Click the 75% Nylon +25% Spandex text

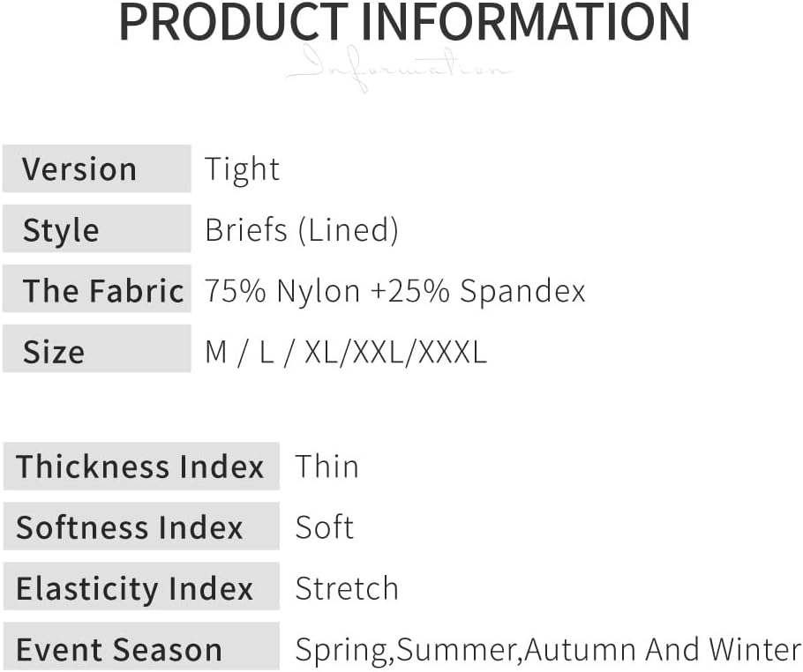394,290
